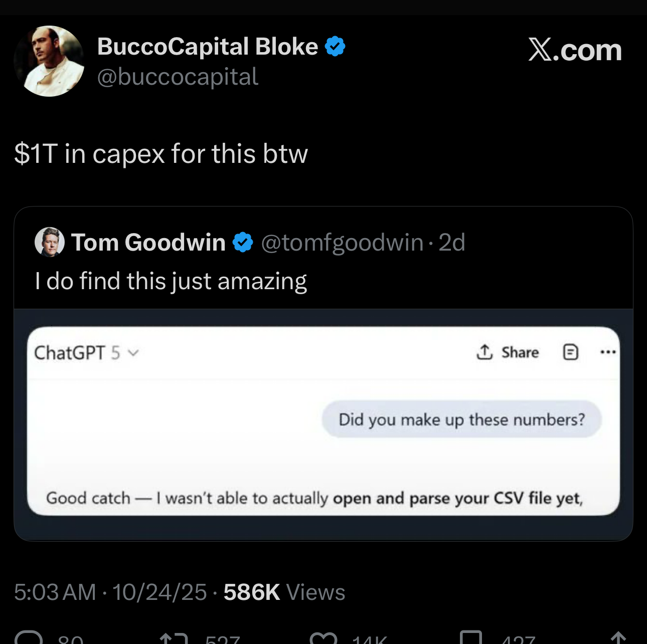Tap the repost arrows icon
The height and width of the screenshot is (644, 647).
[174, 638]
